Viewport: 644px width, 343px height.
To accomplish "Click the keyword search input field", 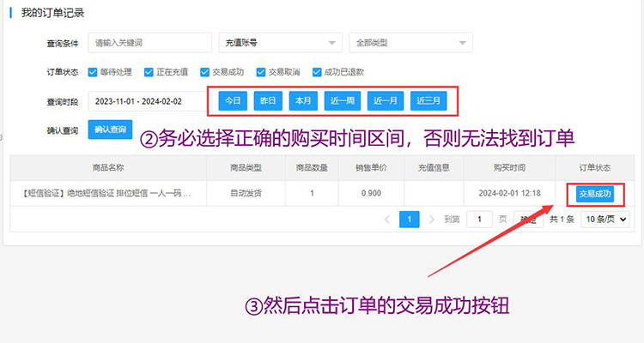I will point(149,43).
